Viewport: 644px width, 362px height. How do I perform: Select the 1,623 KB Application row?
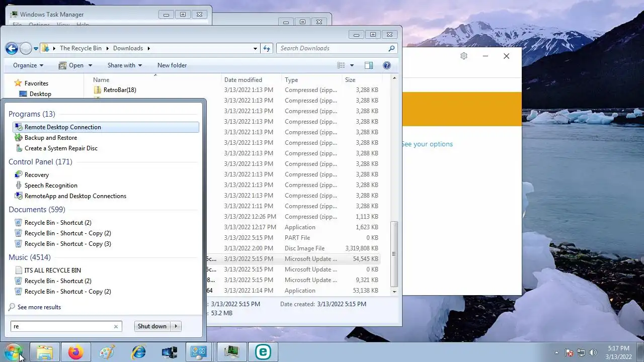pyautogui.click(x=301, y=227)
